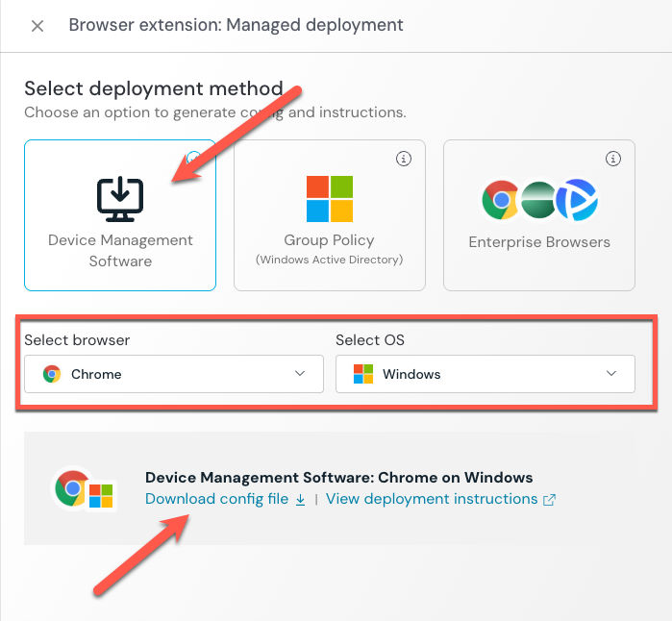The height and width of the screenshot is (621, 672).
Task: Open the Group Policy info icon
Action: 403,159
